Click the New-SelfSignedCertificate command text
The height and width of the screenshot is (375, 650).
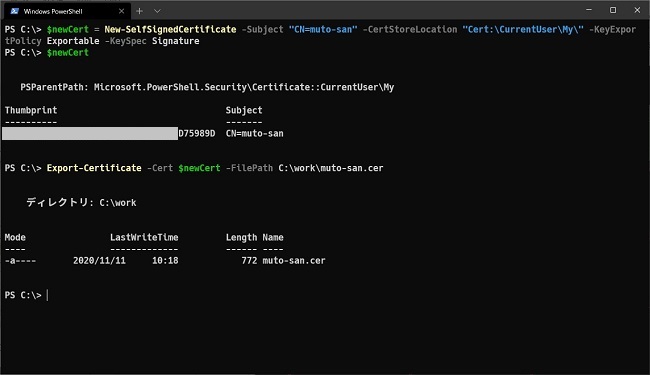pos(170,29)
